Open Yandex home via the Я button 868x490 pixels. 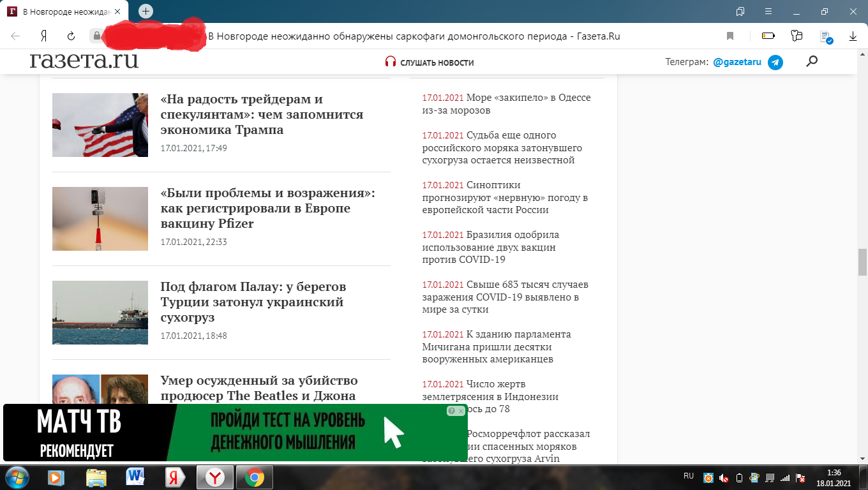(x=44, y=36)
